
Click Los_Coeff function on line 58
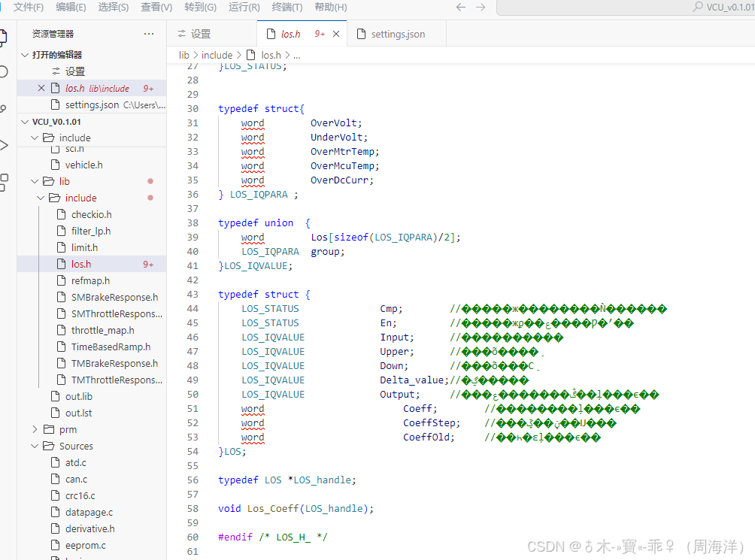click(x=273, y=509)
